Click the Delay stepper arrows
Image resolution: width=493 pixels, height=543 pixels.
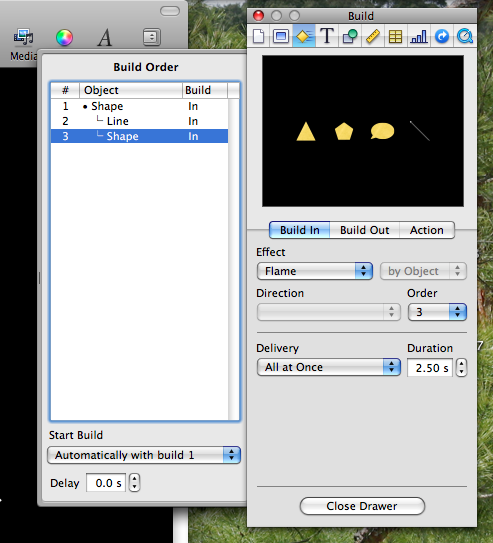pos(134,483)
